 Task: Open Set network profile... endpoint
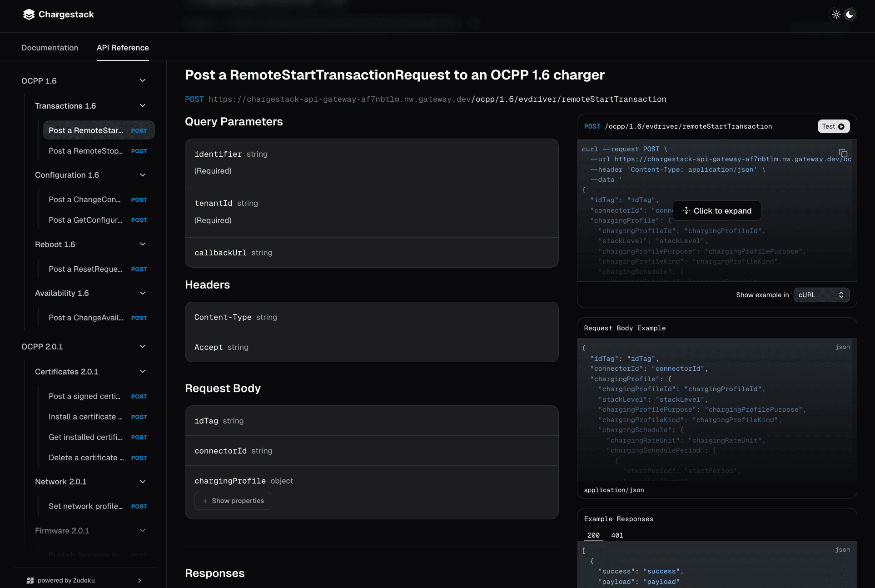[99, 506]
